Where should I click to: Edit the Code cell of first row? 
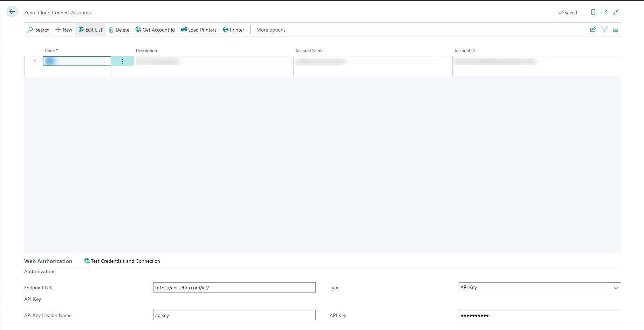(77, 61)
